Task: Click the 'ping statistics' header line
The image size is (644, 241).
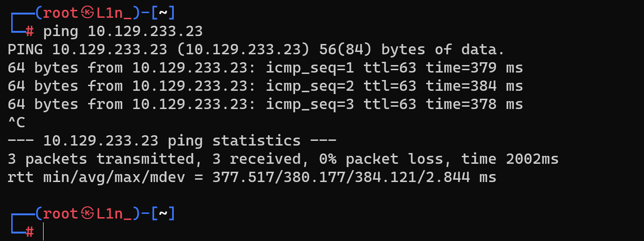Action: pos(172,141)
